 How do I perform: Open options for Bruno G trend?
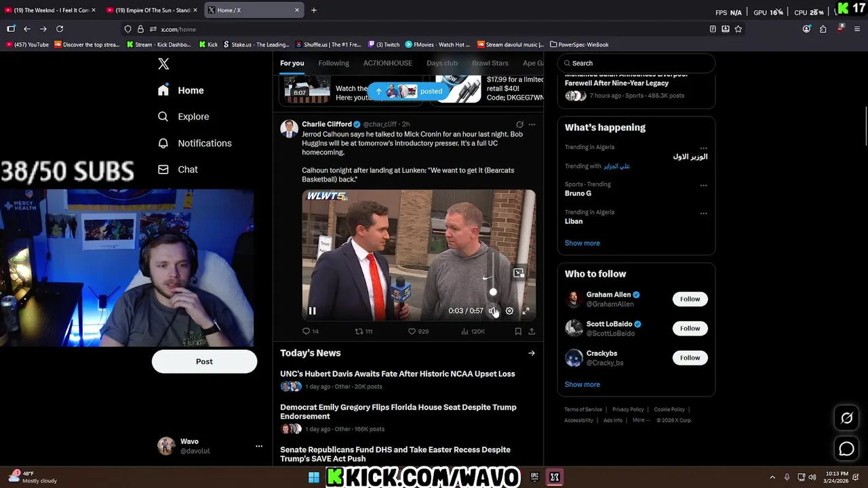703,185
